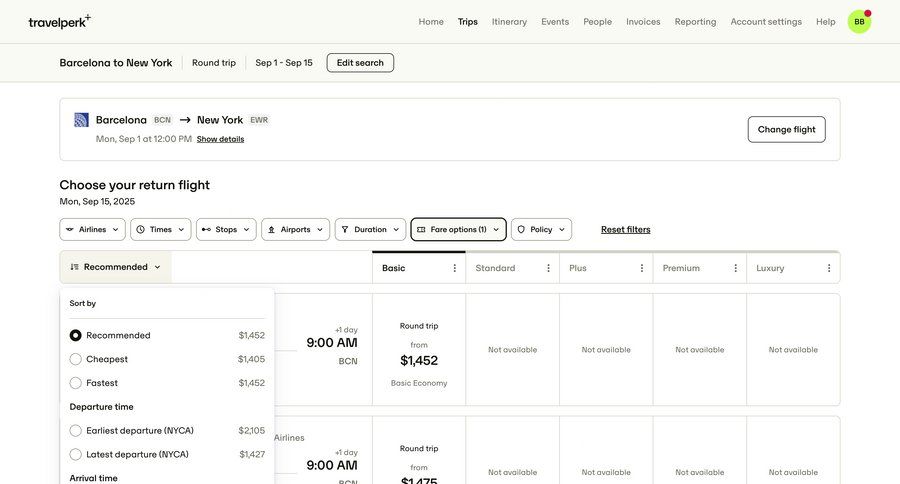Open the Invoices page from navigation
This screenshot has height=484, width=900.
pos(643,22)
